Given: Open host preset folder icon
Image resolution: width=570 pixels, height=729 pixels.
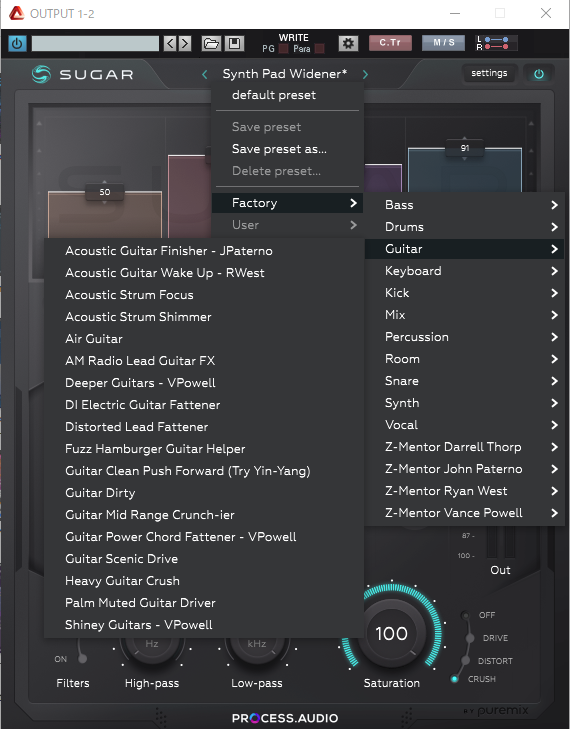Looking at the screenshot, I should pyautogui.click(x=211, y=44).
